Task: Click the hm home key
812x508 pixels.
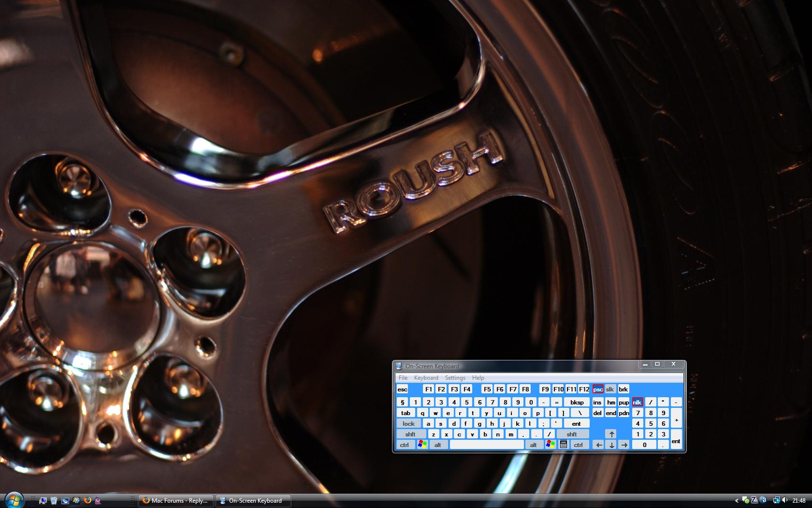Action: click(611, 402)
